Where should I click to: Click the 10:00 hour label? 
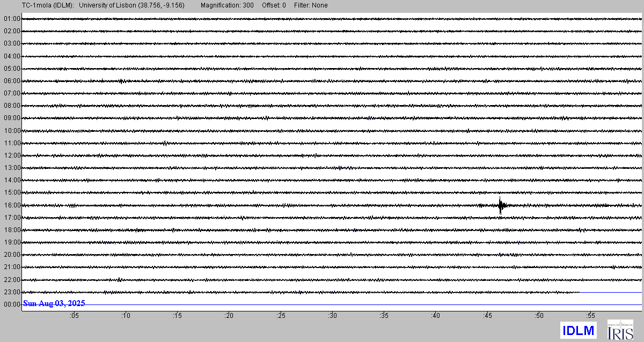12,131
